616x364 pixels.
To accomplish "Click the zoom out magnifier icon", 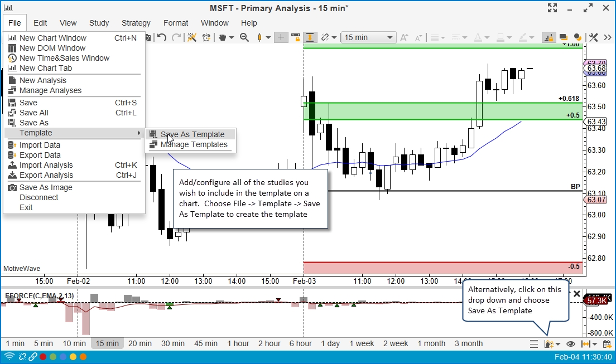I will point(244,37).
